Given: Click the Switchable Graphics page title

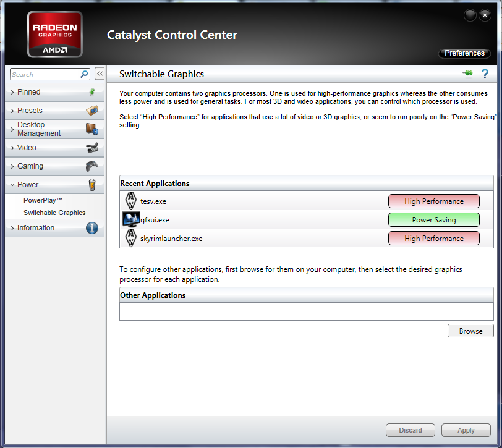Looking at the screenshot, I should (162, 74).
